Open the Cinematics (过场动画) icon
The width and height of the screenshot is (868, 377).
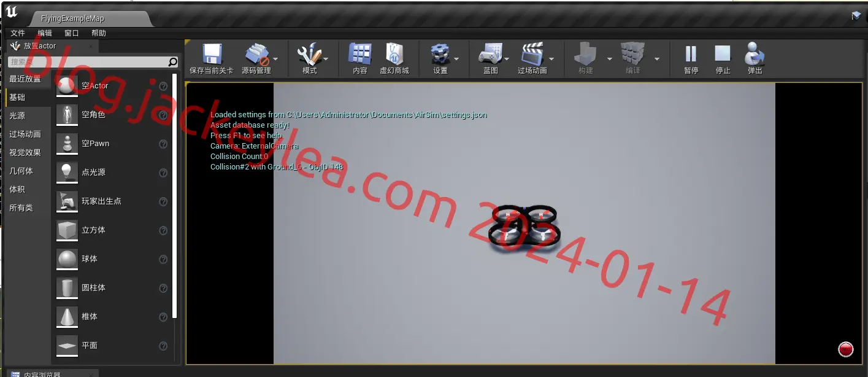pyautogui.click(x=532, y=54)
